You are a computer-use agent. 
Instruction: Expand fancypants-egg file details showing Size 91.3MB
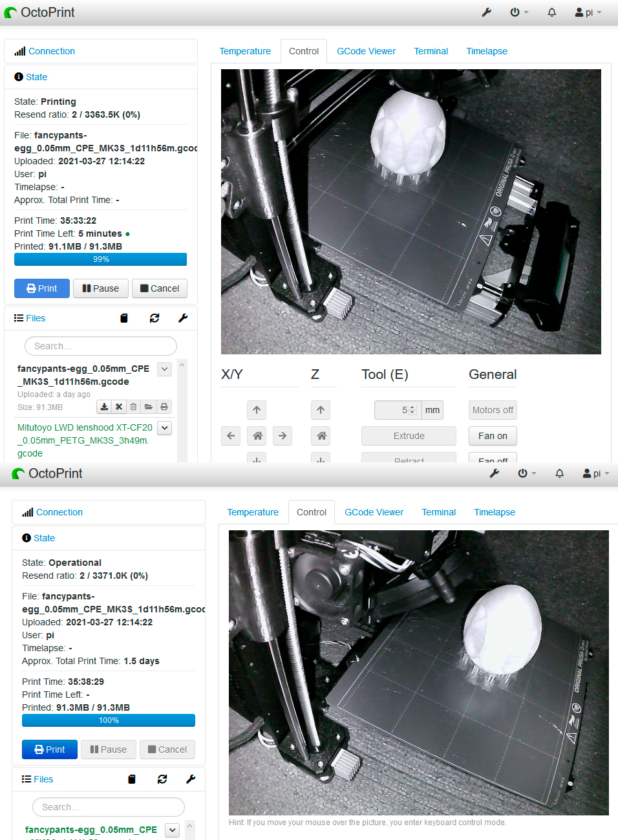164,369
